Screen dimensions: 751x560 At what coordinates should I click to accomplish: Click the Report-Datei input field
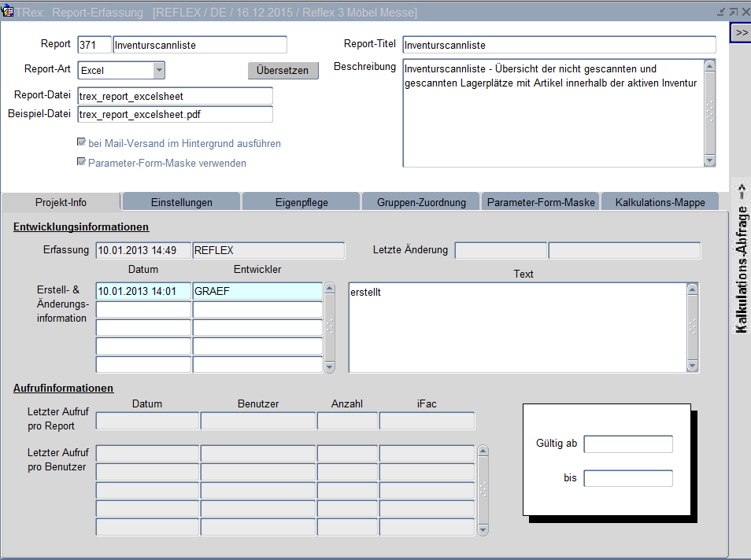[175, 96]
